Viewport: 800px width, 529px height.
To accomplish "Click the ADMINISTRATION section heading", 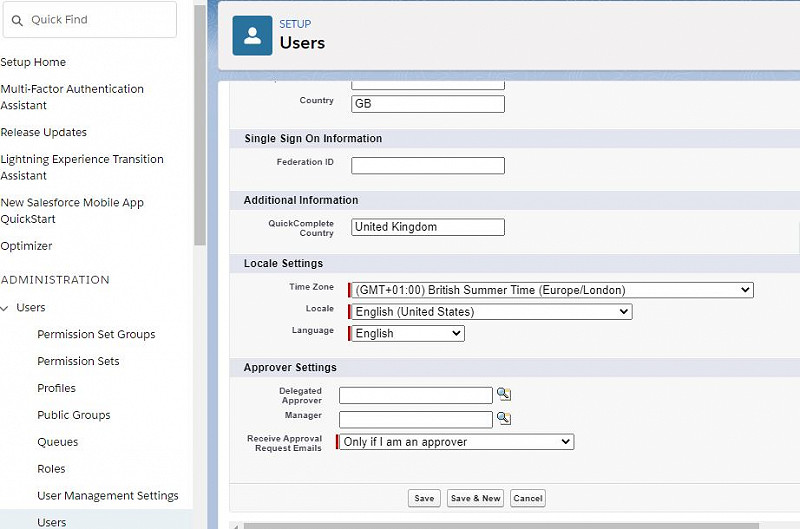I will point(55,280).
